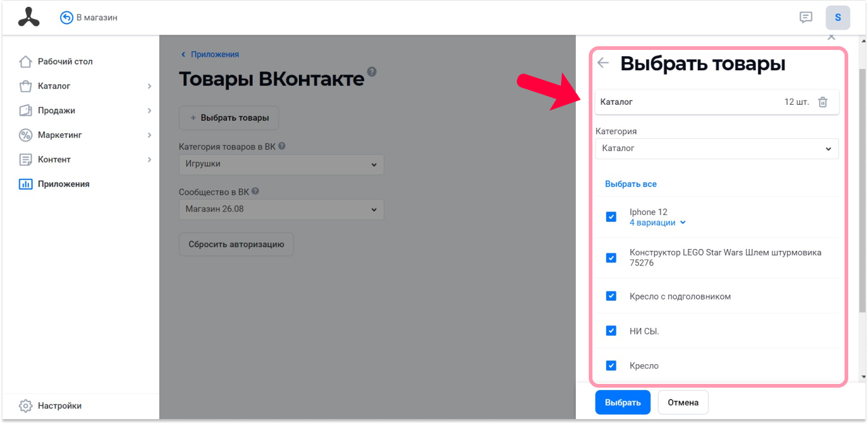Open Рабочий стол in the sidebar
Screen dimensions: 868x424
[x=65, y=62]
